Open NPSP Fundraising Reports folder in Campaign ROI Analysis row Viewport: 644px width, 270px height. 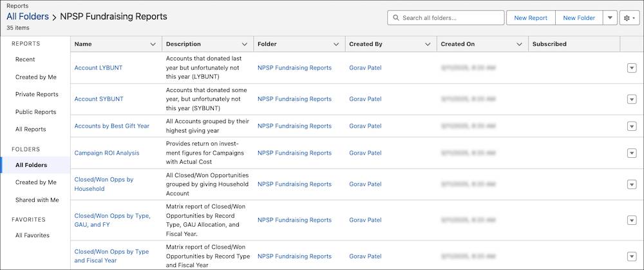click(x=294, y=153)
